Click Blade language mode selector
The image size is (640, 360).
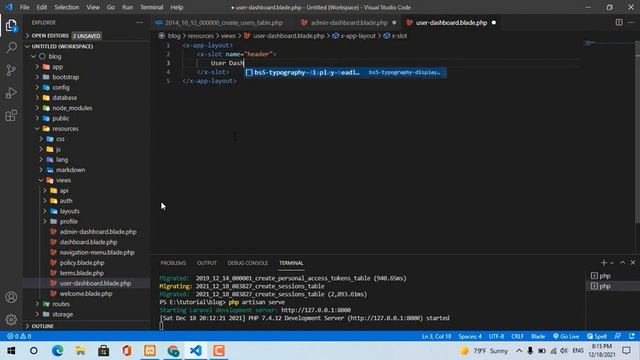point(538,336)
